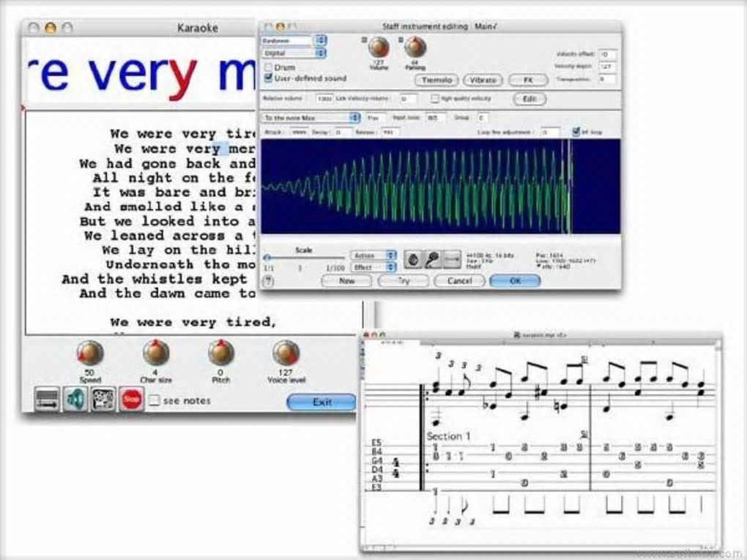
Task: Click the scroll-arrow display icon in Karaoke
Action: pos(47,399)
